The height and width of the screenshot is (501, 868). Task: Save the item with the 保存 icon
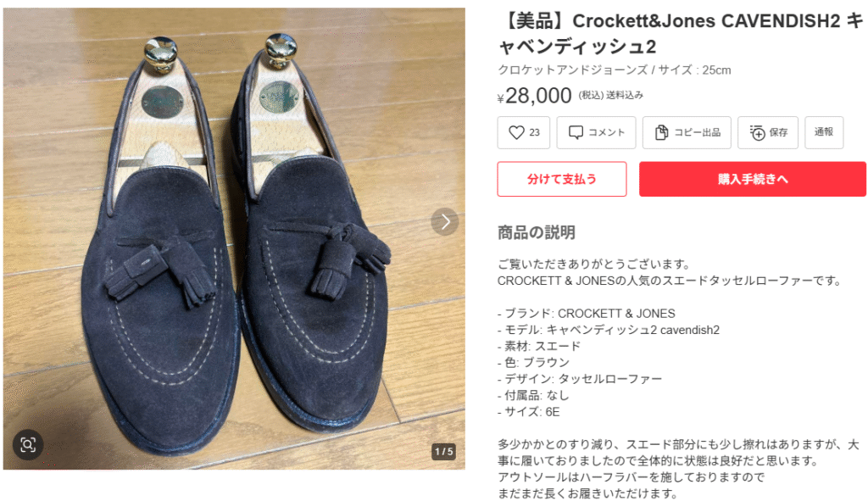pyautogui.click(x=757, y=132)
